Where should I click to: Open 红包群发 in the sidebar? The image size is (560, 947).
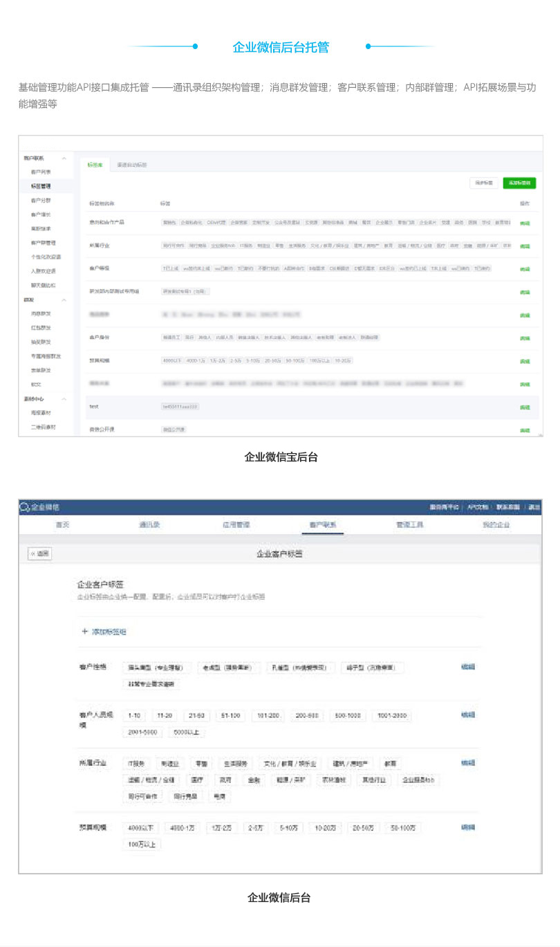[x=41, y=327]
